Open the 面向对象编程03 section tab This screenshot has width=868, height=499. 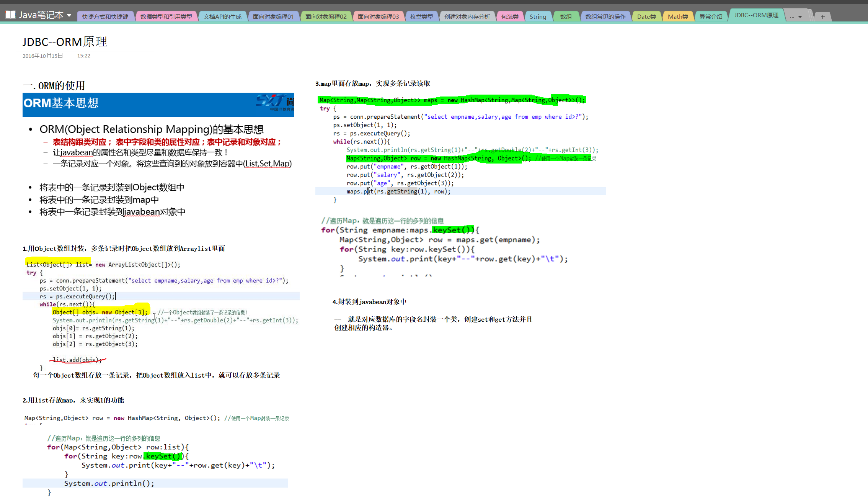coord(378,16)
